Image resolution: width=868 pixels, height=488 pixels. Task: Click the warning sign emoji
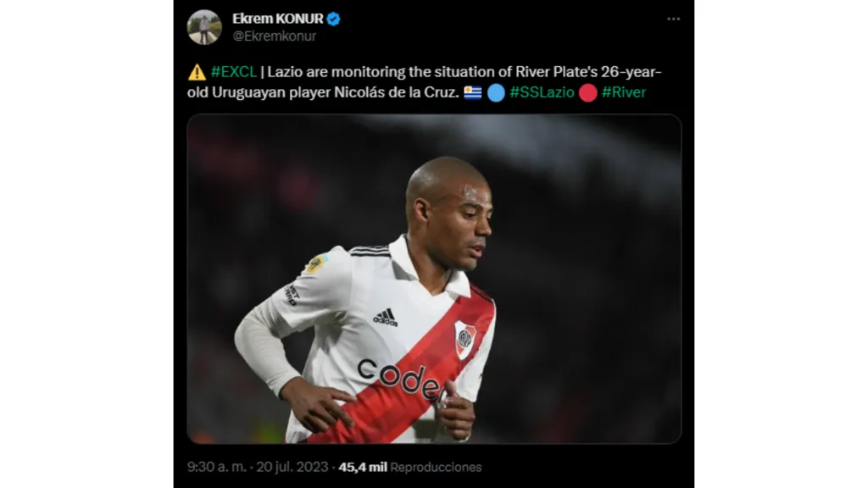pyautogui.click(x=197, y=72)
